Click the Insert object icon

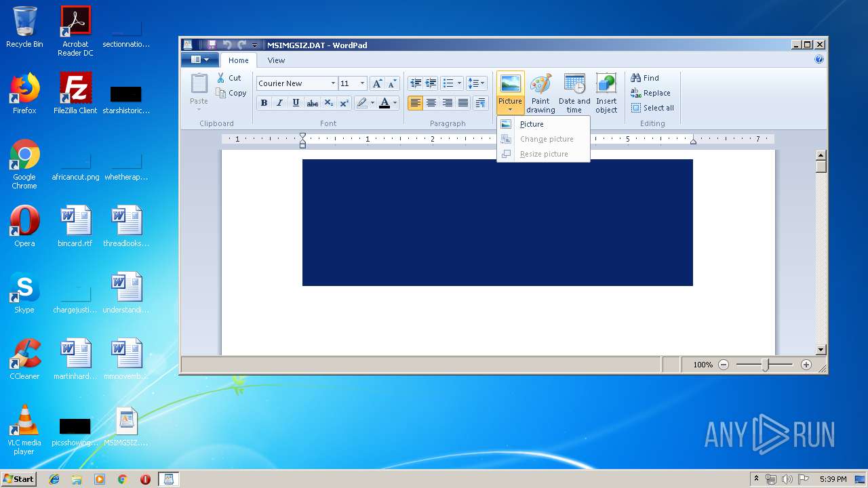606,83
